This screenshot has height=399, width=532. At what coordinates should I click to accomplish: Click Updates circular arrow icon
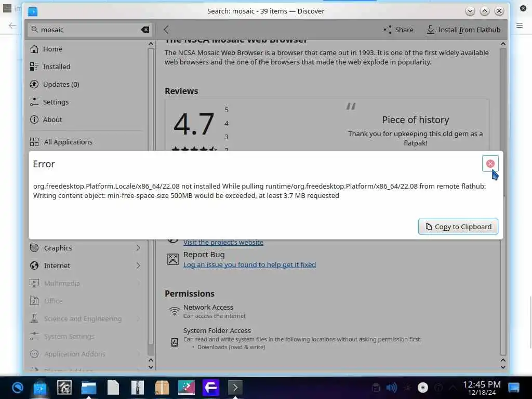34,84
